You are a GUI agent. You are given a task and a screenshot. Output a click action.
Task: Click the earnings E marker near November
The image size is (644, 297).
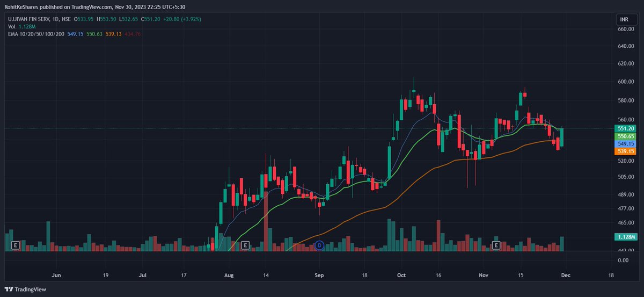[496, 245]
